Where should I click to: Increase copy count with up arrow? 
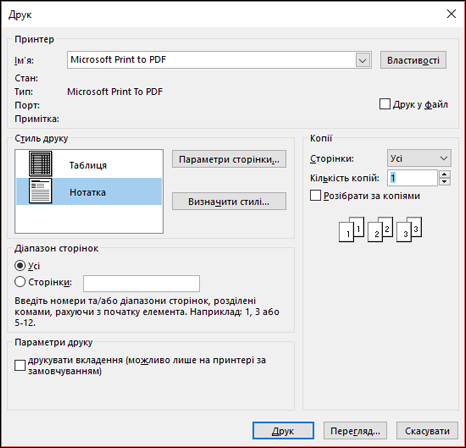[x=444, y=174]
